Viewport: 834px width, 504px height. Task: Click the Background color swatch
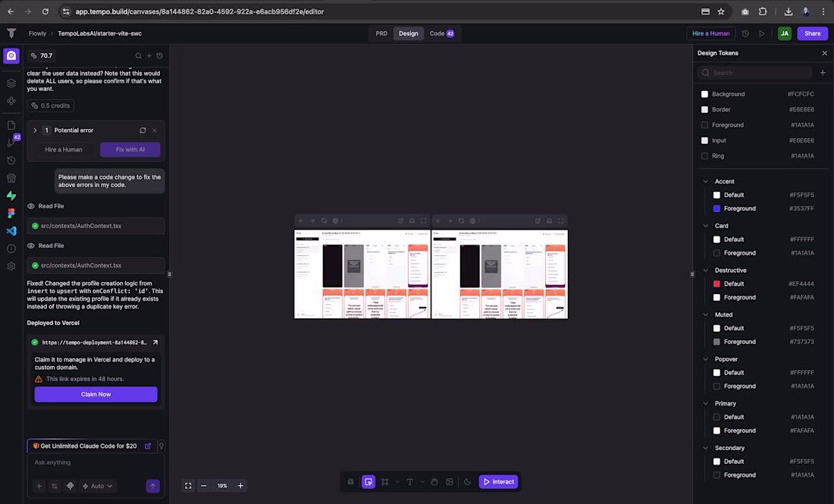[x=705, y=94]
